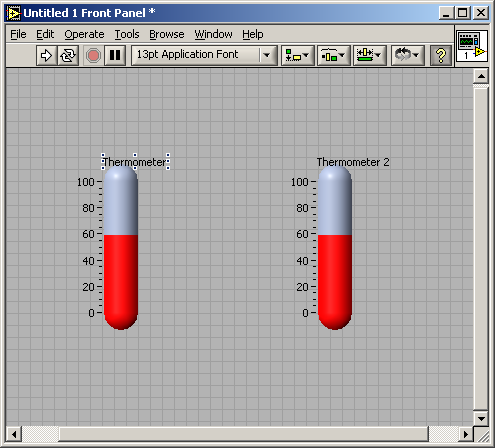Click the Run Continuously button
The image size is (495, 448).
coord(68,55)
